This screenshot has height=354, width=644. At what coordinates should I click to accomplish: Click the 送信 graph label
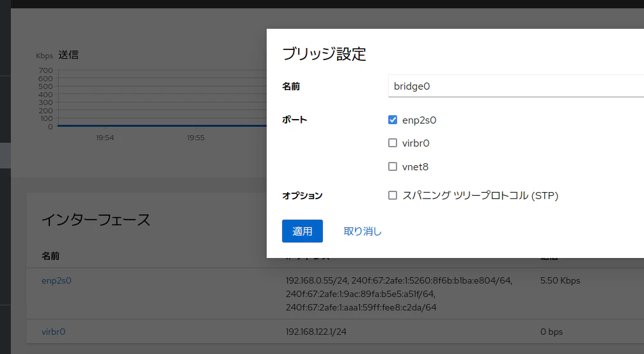pos(68,54)
